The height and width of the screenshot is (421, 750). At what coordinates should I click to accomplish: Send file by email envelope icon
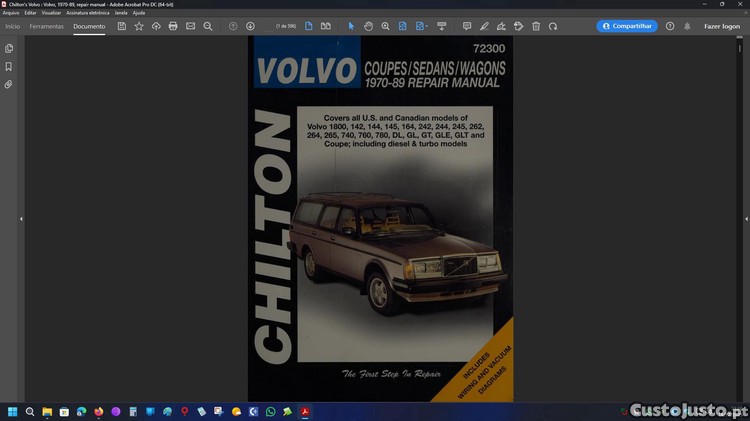point(190,26)
